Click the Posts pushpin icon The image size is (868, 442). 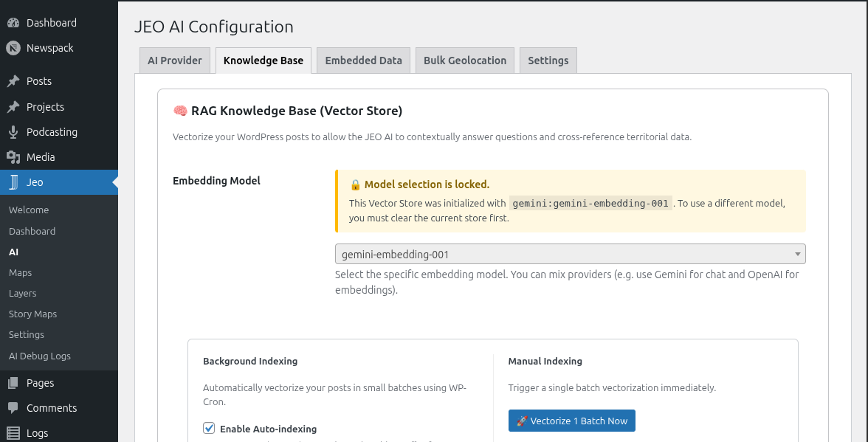[x=13, y=81]
